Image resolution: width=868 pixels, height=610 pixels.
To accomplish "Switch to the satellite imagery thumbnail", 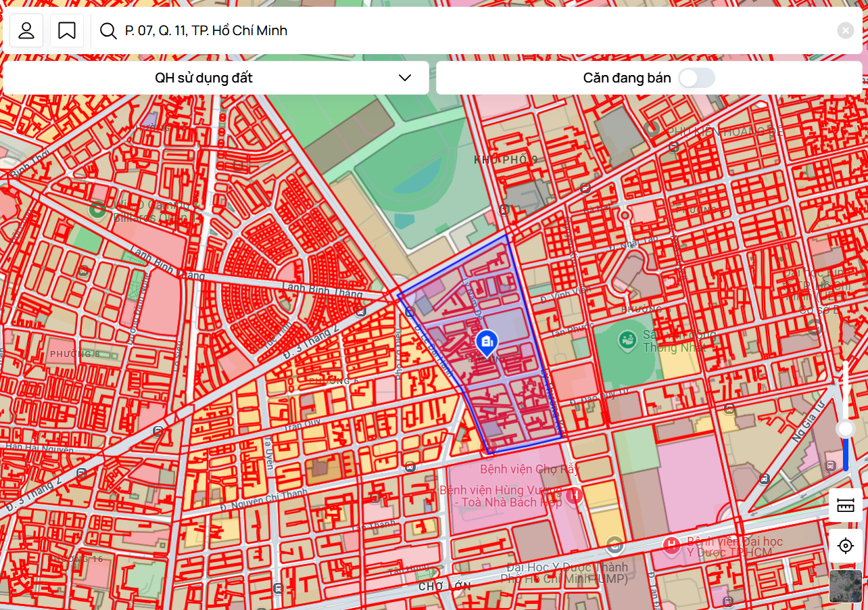I will 846,586.
